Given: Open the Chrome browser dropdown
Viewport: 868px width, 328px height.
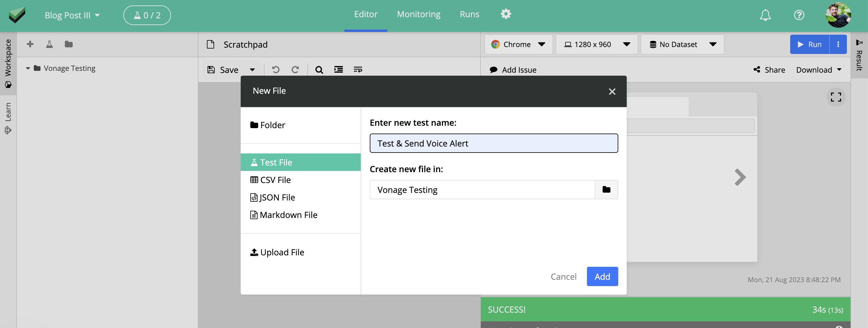Looking at the screenshot, I should point(518,44).
